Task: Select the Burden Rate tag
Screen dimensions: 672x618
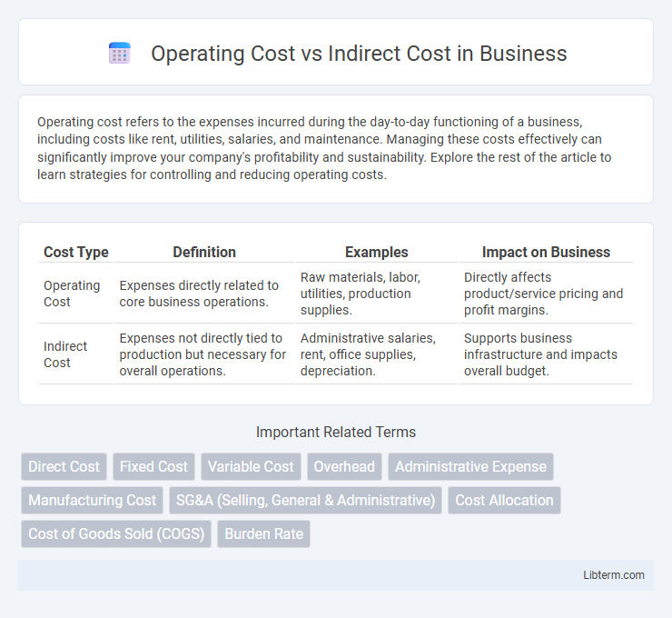Action: [263, 534]
